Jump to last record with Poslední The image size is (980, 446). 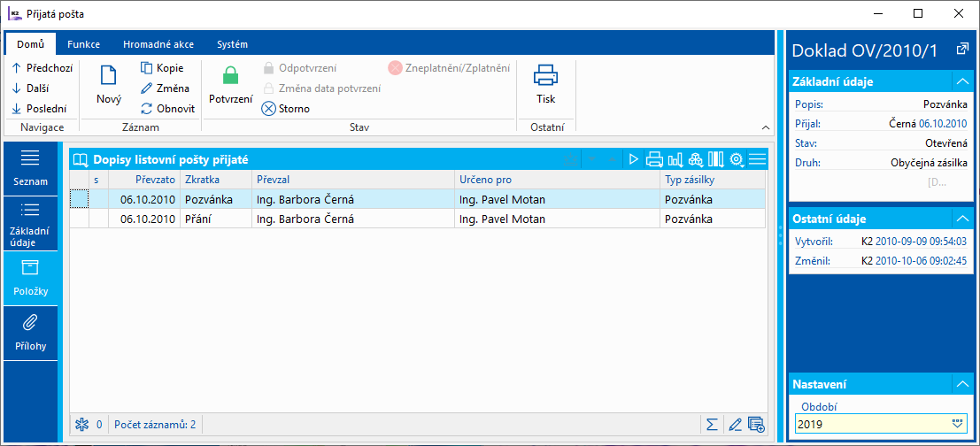(39, 108)
